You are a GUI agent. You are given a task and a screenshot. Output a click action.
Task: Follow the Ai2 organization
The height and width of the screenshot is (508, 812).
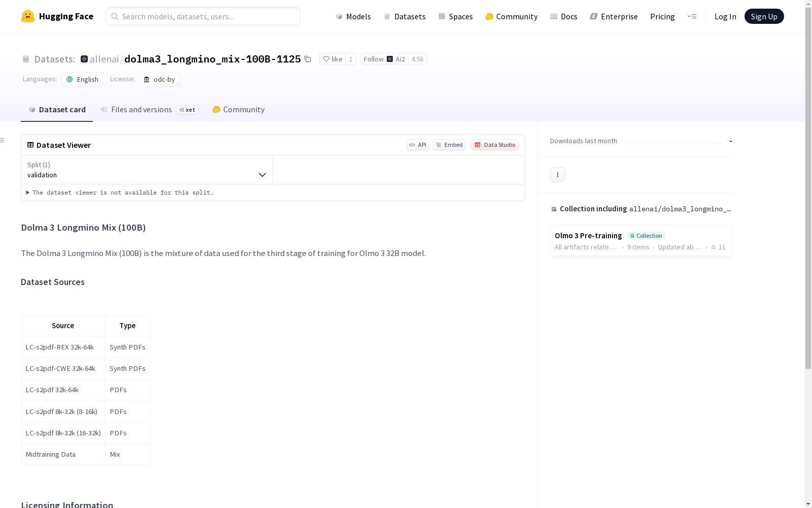[384, 59]
